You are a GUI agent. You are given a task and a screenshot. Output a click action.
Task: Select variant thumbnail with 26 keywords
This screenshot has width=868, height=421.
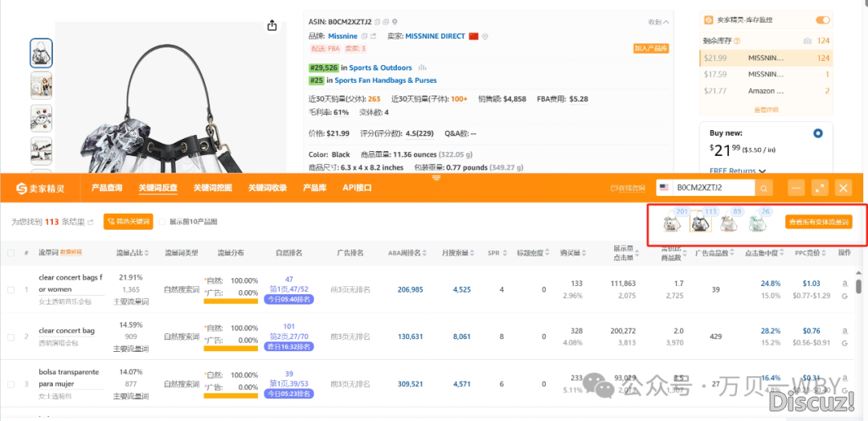point(757,223)
